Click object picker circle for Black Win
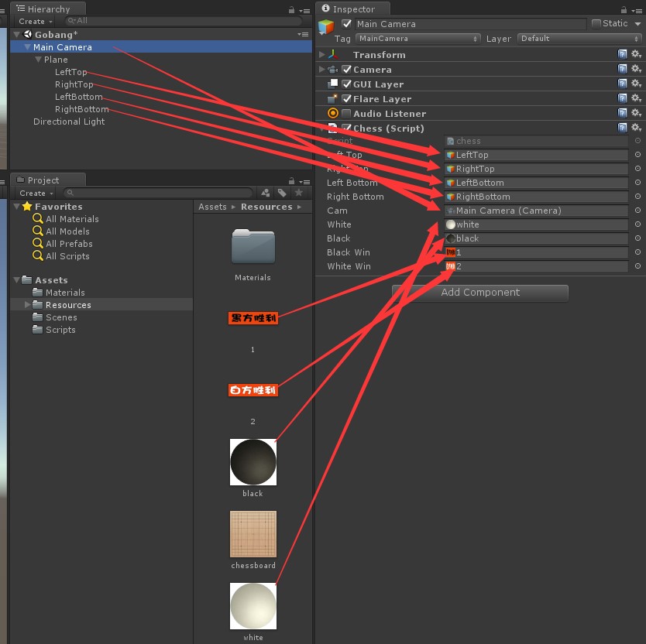Image resolution: width=646 pixels, height=644 pixels. coord(637,252)
